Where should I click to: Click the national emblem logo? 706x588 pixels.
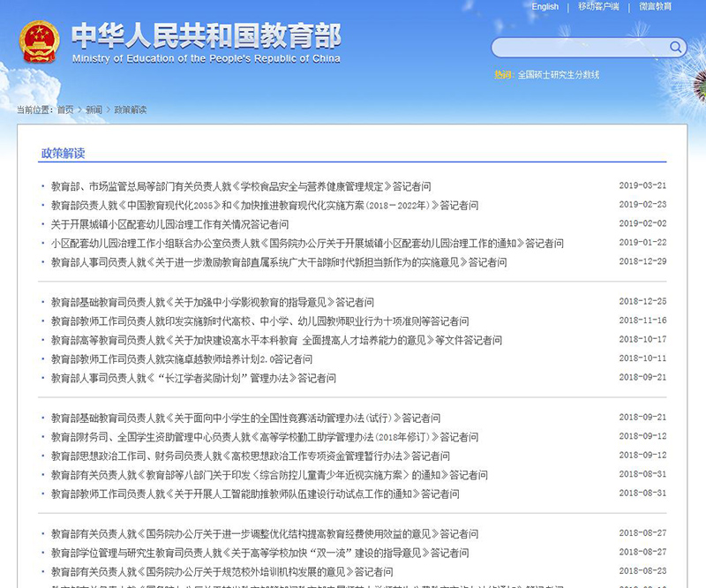tap(39, 41)
